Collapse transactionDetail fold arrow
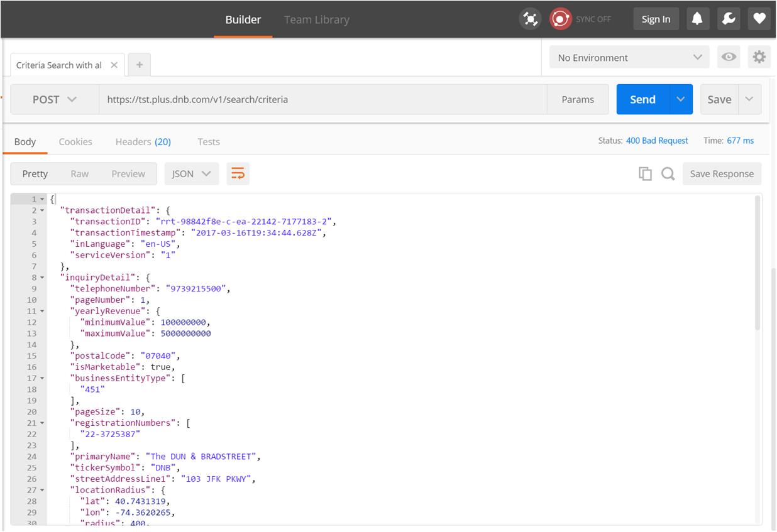This screenshot has height=532, width=777. click(42, 210)
